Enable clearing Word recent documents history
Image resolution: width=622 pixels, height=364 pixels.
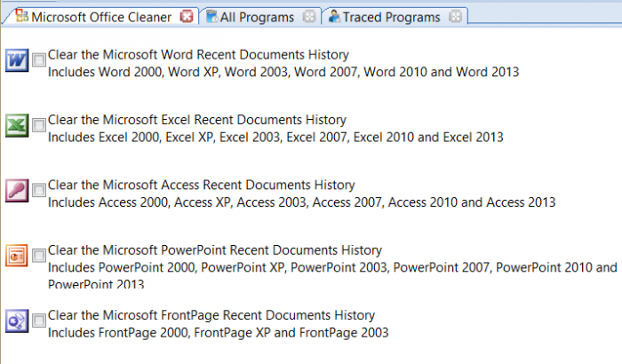coord(39,59)
